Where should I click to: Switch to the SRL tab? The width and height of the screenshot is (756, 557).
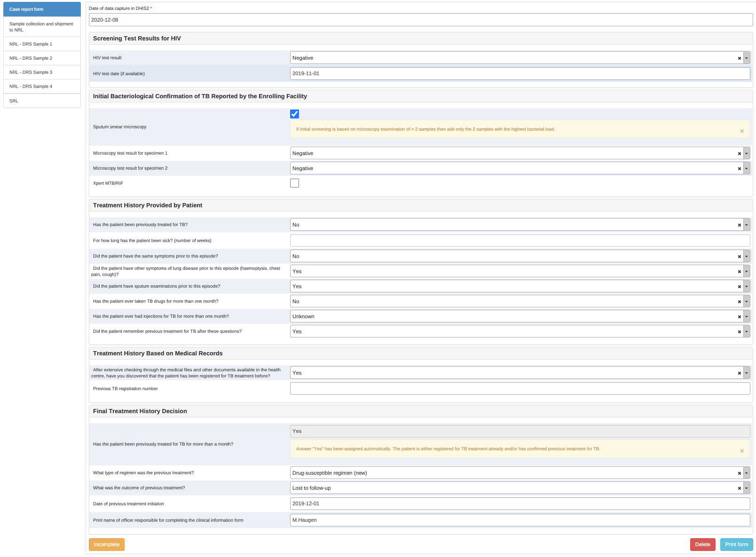(42, 101)
